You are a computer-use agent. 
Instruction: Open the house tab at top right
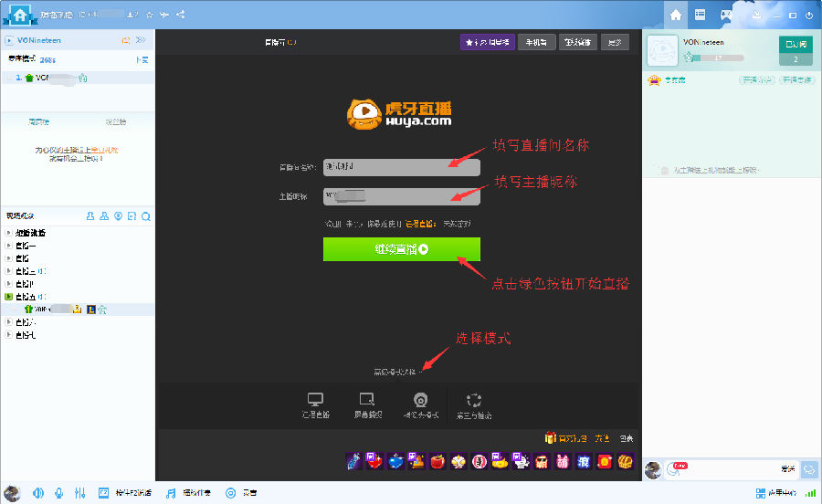676,15
